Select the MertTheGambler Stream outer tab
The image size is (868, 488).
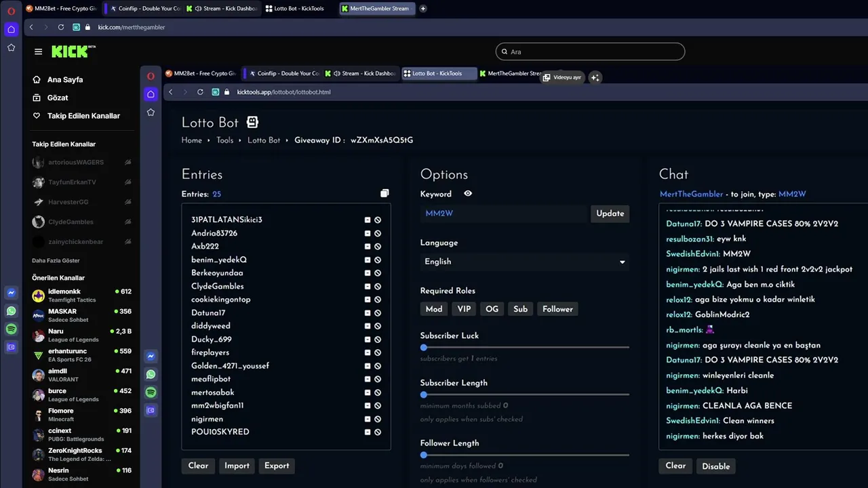376,9
